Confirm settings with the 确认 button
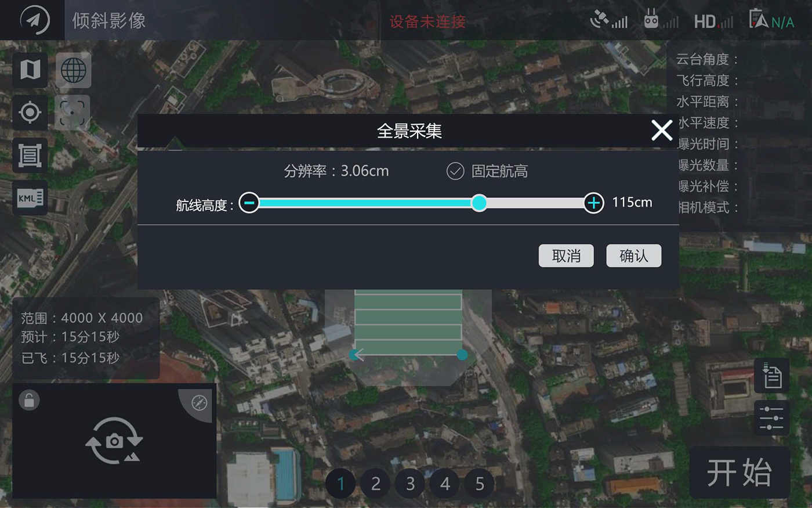Viewport: 812px width, 508px height. tap(633, 255)
